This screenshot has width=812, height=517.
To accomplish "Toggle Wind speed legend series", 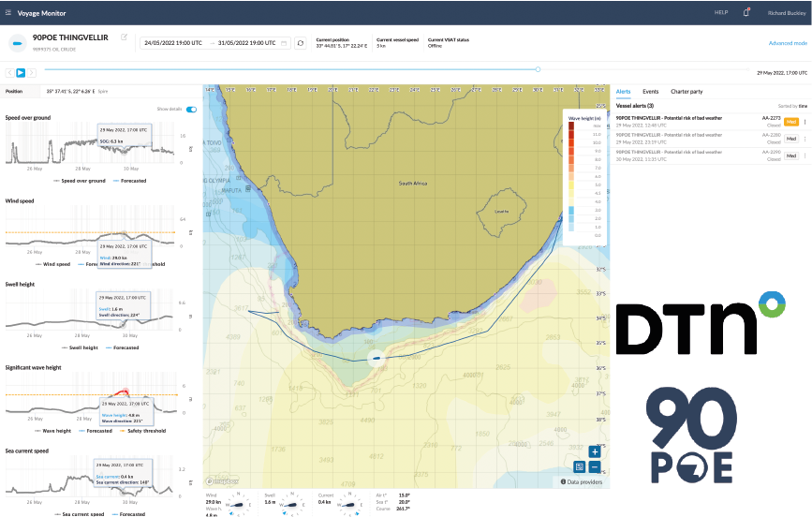I will click(x=52, y=264).
